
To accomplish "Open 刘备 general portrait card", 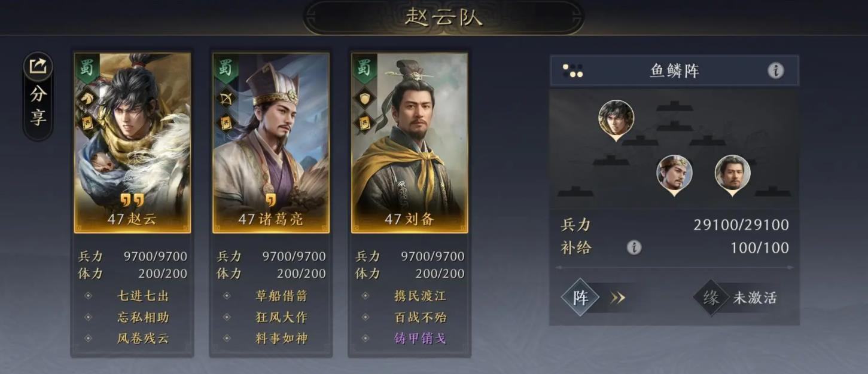I will click(x=410, y=143).
